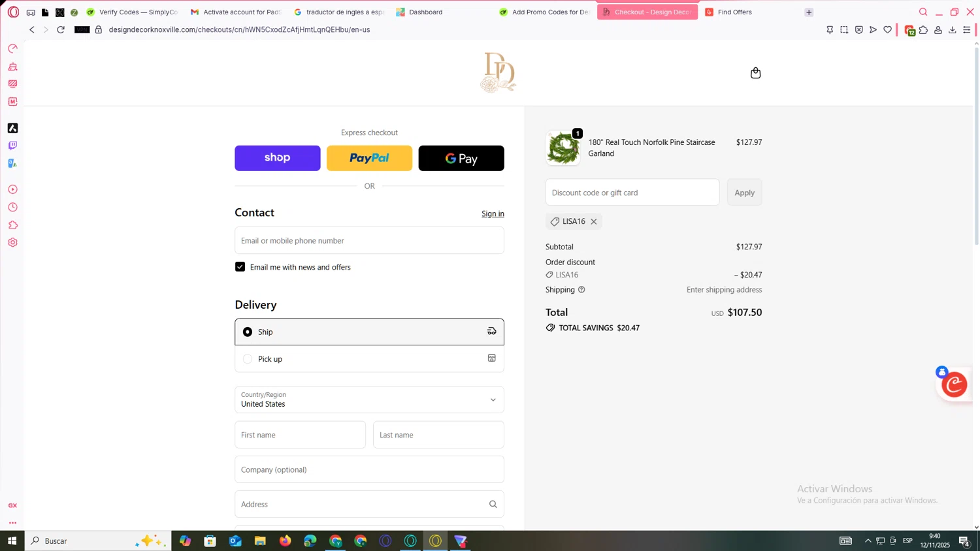980x551 pixels.
Task: Click the address search magnifier icon
Action: [493, 504]
